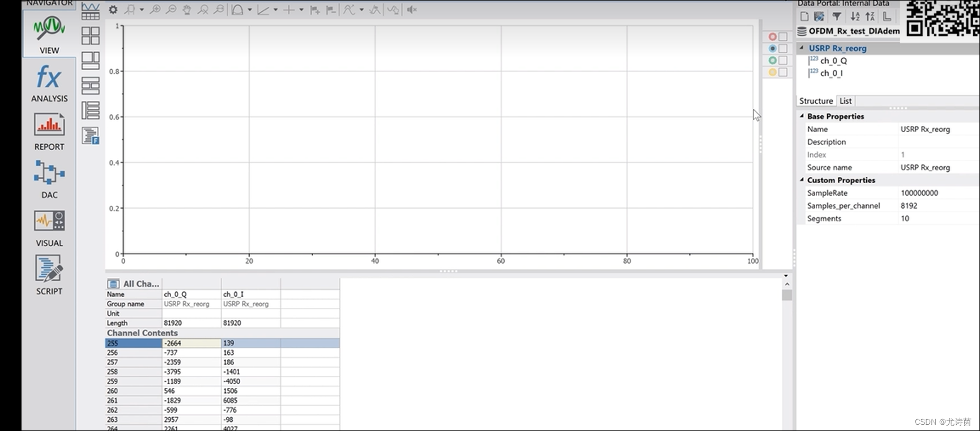Click the edit data icon in Data Portal
The image size is (980, 431).
(819, 17)
